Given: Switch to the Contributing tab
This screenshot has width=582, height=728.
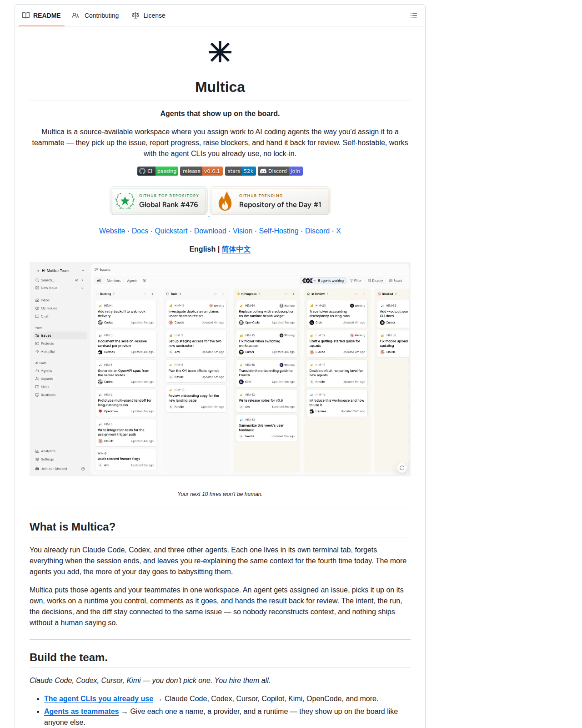Looking at the screenshot, I should [95, 15].
